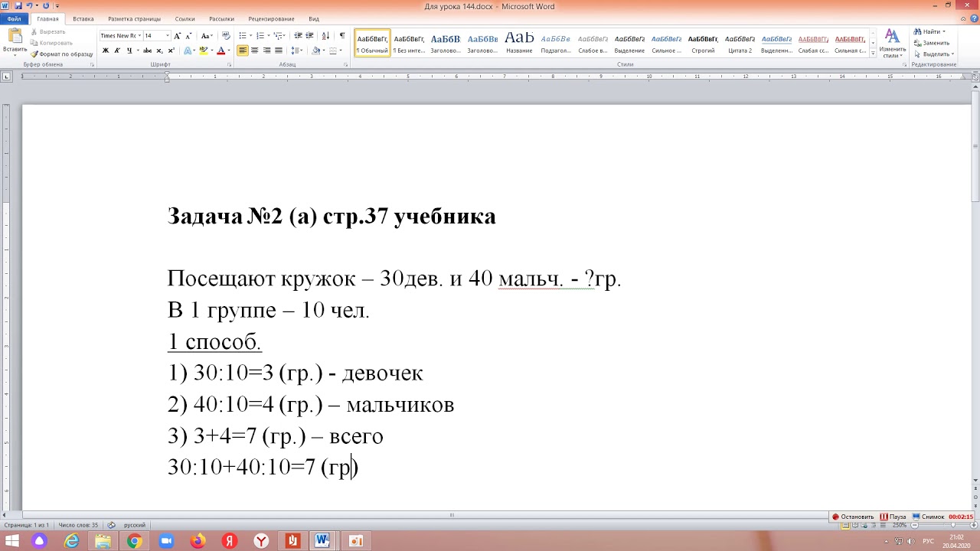The height and width of the screenshot is (551, 980).
Task: Open the font size dropdown showing 14
Action: point(168,36)
